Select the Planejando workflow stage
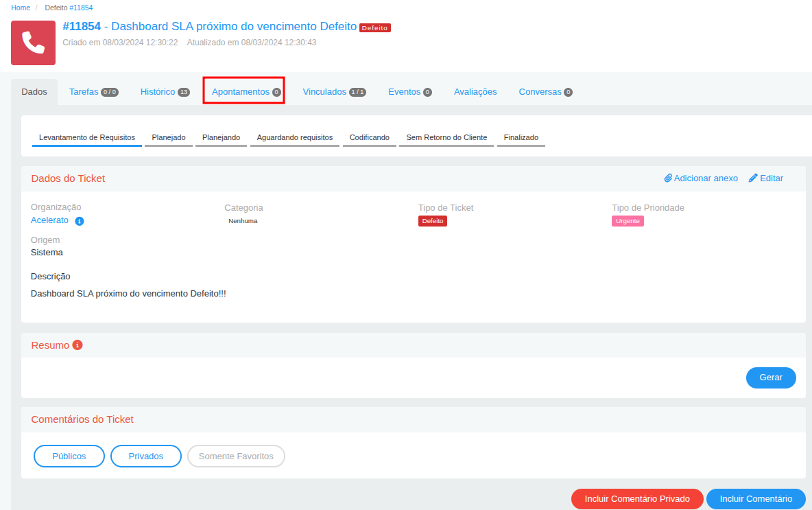 pyautogui.click(x=221, y=138)
